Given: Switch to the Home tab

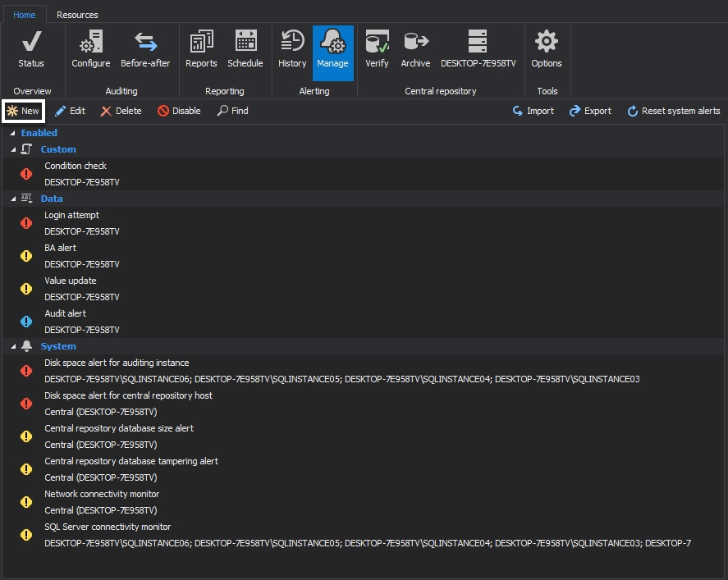Looking at the screenshot, I should tap(24, 15).
